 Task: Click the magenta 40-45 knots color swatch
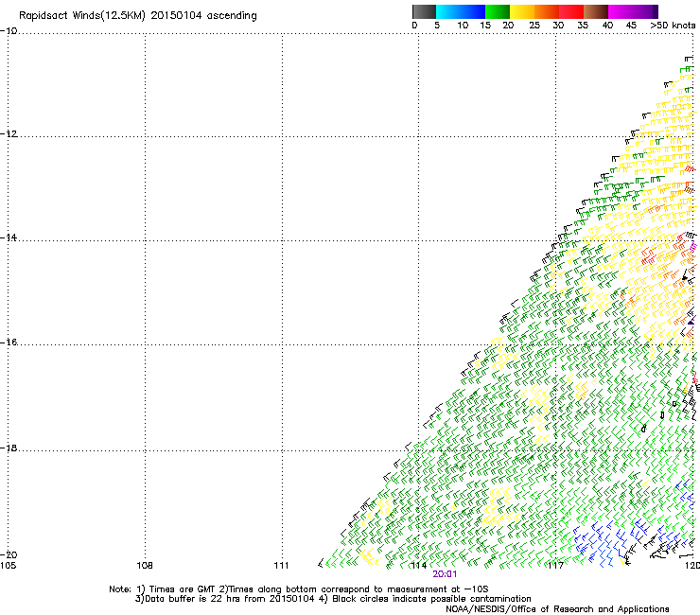(x=621, y=11)
